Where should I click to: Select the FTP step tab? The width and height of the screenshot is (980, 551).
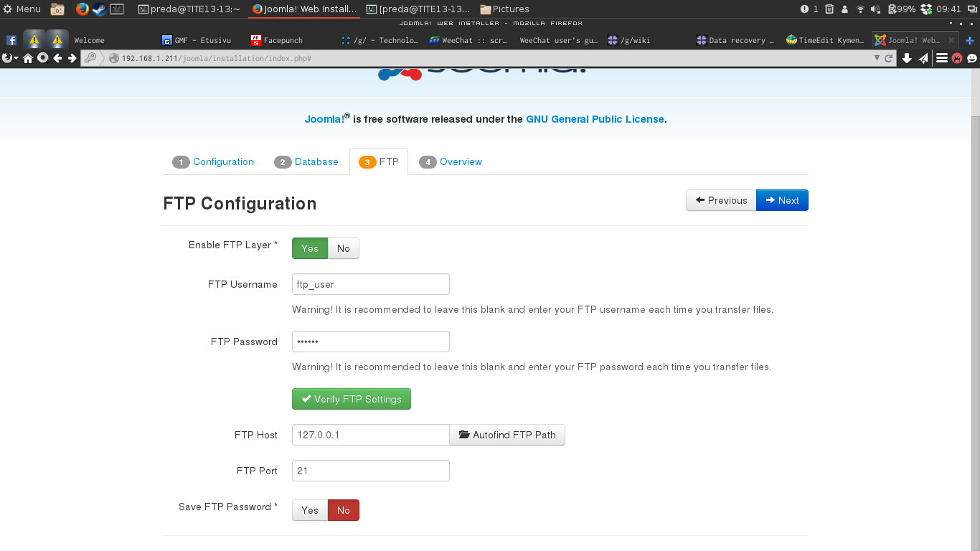379,161
